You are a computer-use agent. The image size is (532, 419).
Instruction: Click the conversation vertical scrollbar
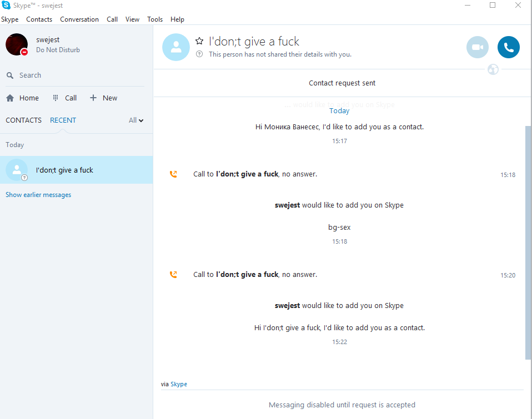pos(528,243)
